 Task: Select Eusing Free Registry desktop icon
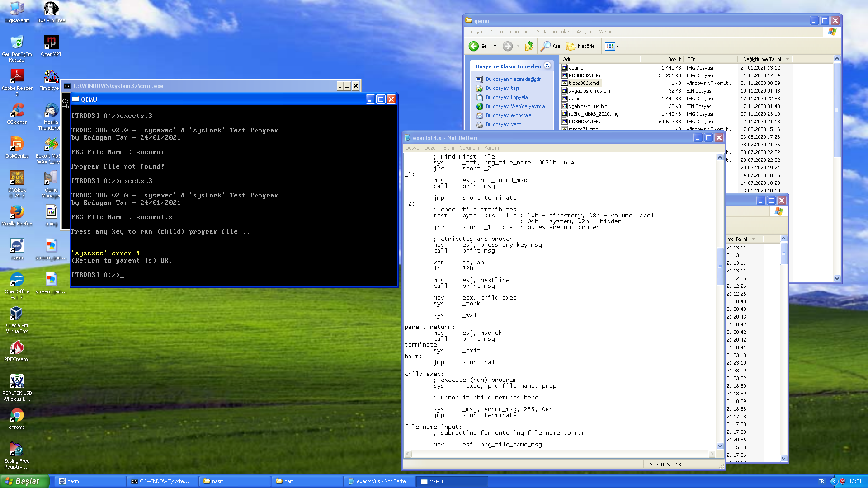(17, 455)
